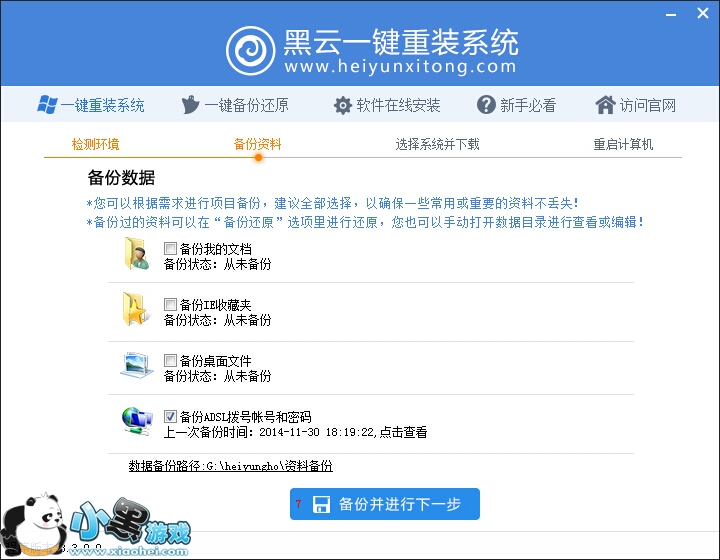This screenshot has width=720, height=560.
Task: Click 备份状态: 从未备份 under IE收藏夹
Action: (x=218, y=320)
